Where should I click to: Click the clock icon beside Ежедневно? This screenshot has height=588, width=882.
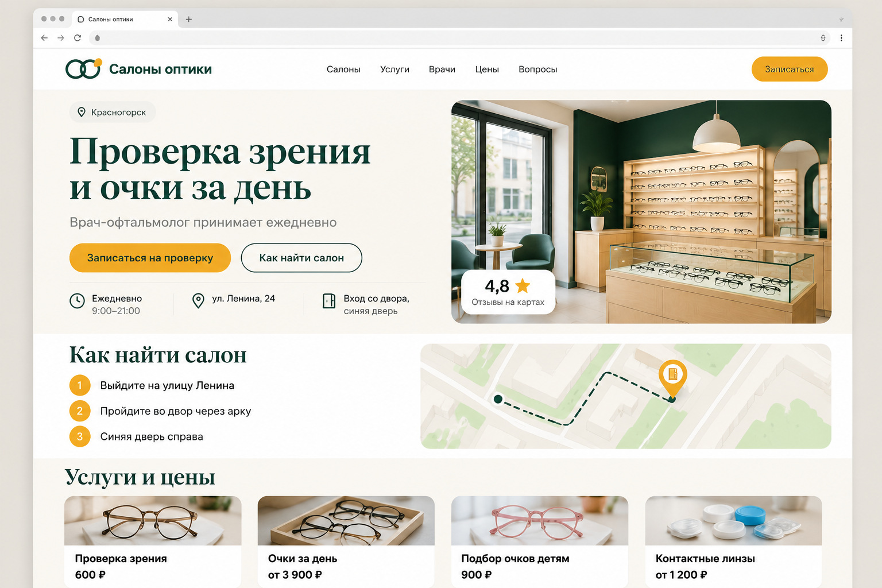coord(77,301)
